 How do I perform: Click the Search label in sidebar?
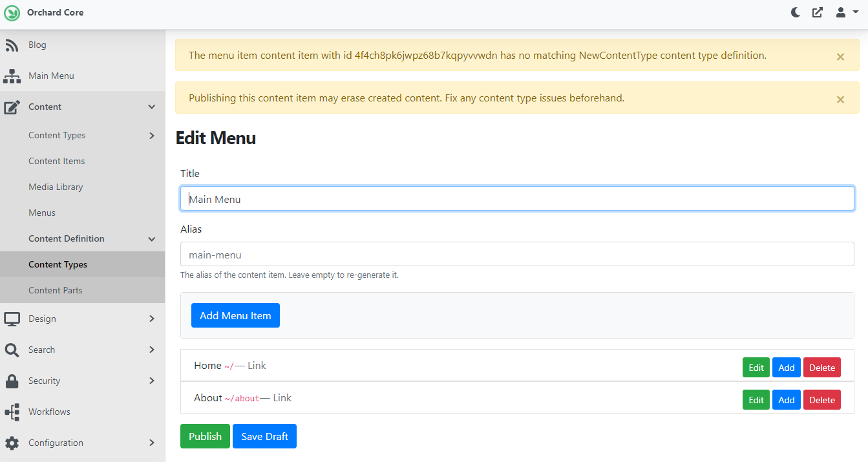click(x=41, y=350)
